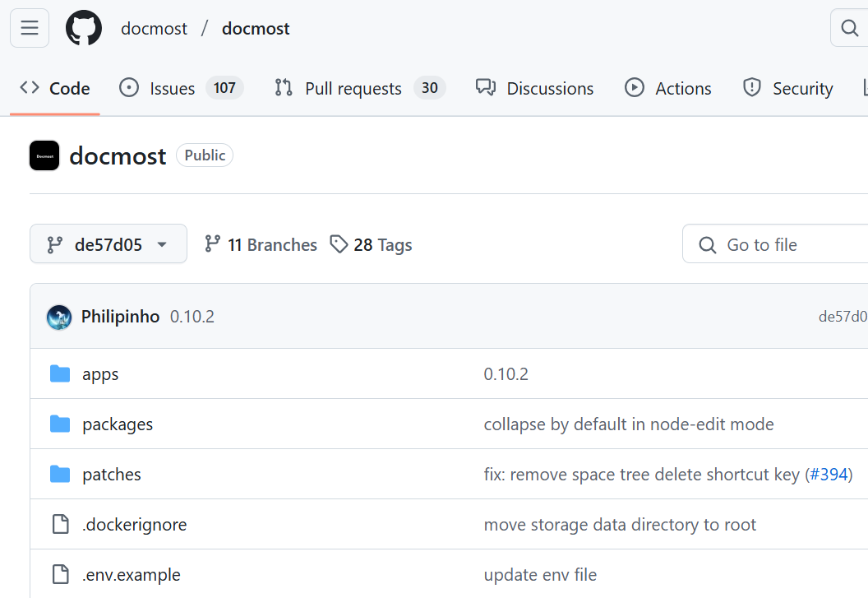Open the GitHub home logo
Image resolution: width=868 pixels, height=598 pixels.
[x=83, y=27]
